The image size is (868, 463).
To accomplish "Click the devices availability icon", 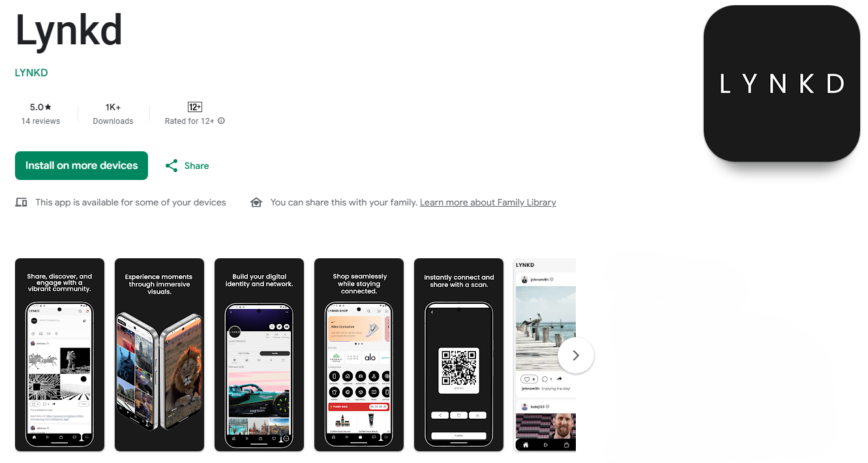I will (21, 202).
